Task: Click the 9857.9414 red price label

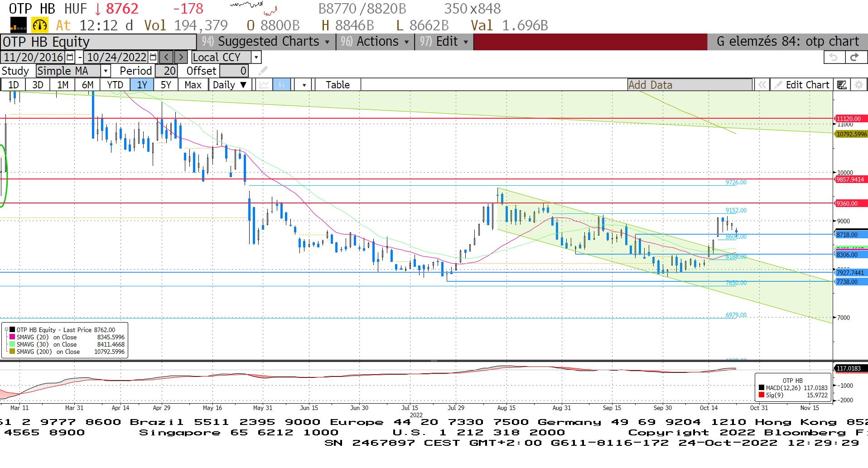Action: pyautogui.click(x=851, y=179)
